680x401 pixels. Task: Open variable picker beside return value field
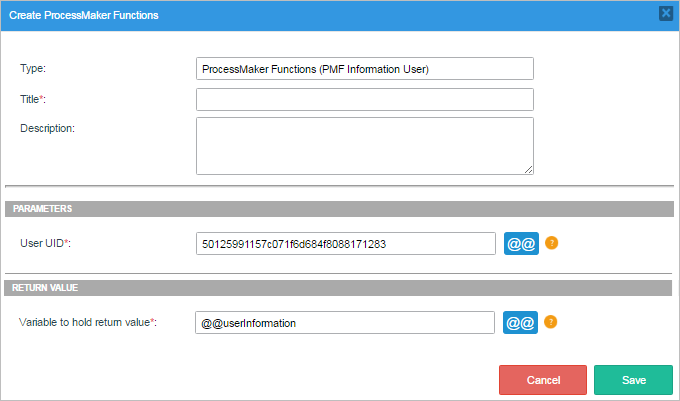click(521, 322)
